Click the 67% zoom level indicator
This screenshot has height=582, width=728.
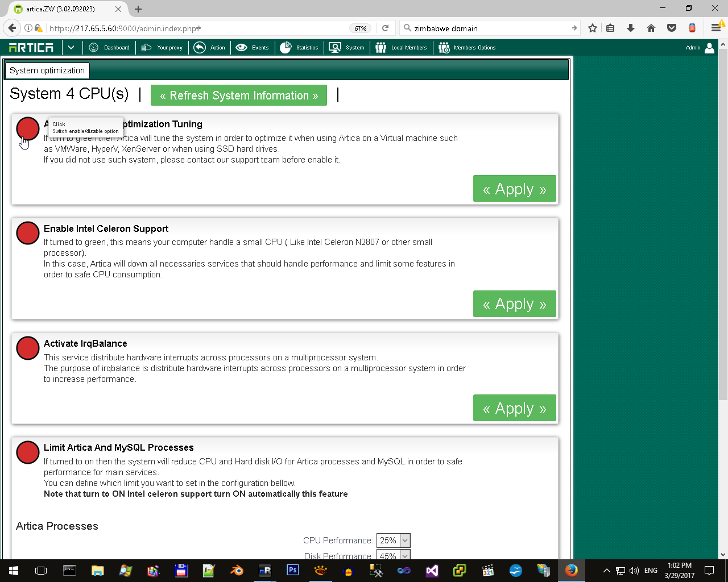(360, 28)
